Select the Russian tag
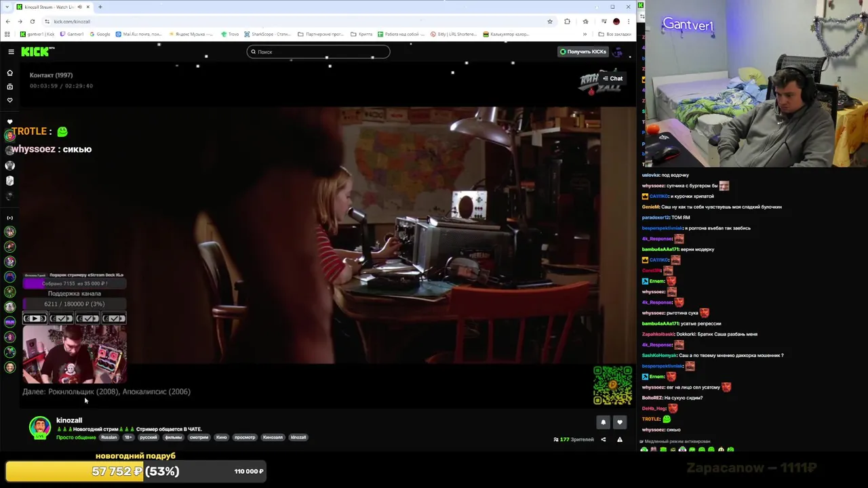This screenshot has height=488, width=868. click(109, 437)
